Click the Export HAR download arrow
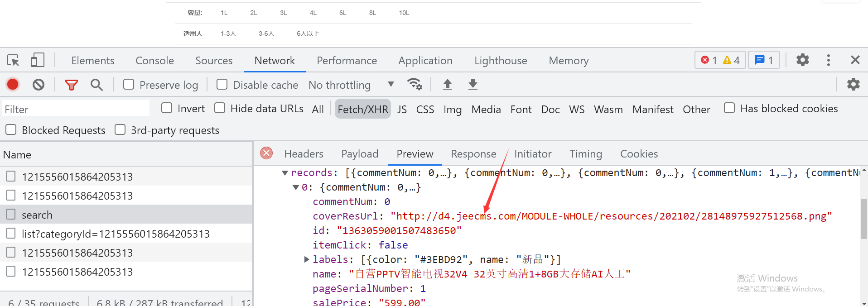 [x=473, y=84]
